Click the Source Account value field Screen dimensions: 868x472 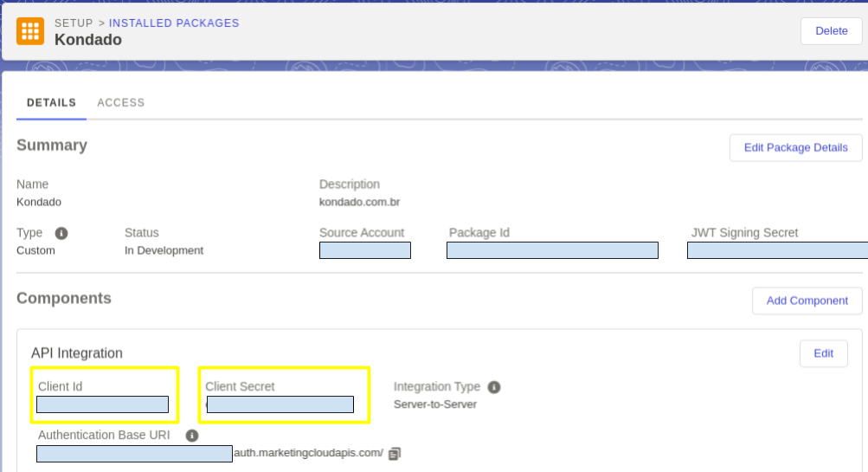point(364,250)
